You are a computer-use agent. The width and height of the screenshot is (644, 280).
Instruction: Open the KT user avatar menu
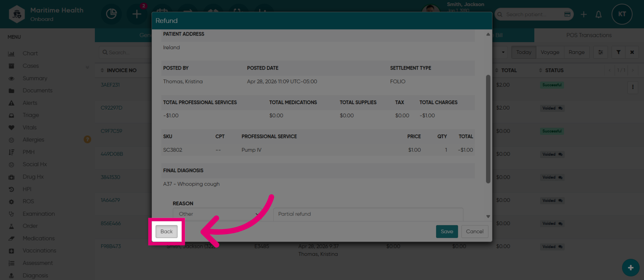click(622, 14)
